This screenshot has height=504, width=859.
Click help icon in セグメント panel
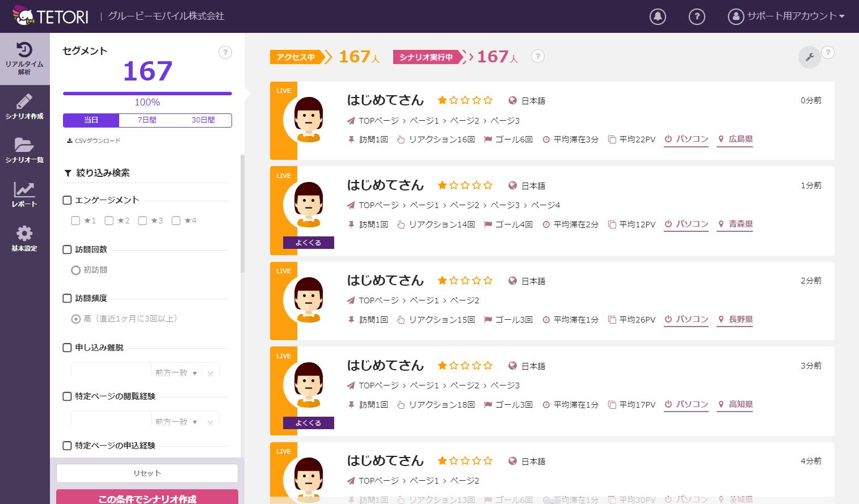click(x=225, y=53)
